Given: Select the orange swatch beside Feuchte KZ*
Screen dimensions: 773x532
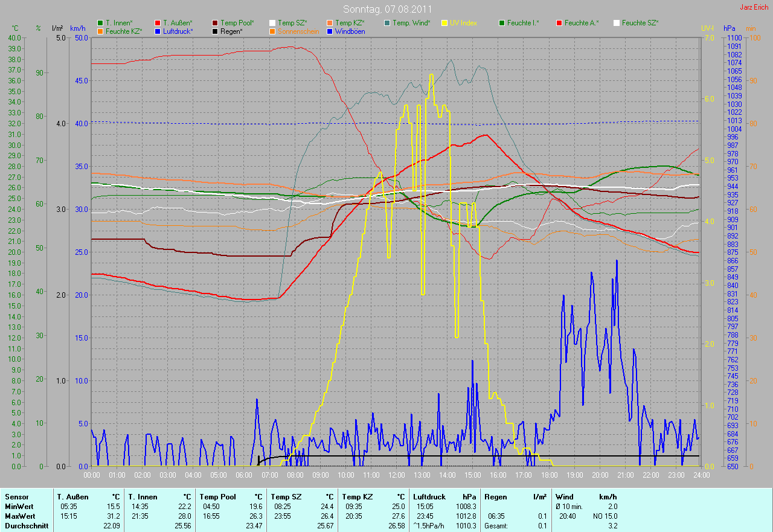Looking at the screenshot, I should (100, 31).
